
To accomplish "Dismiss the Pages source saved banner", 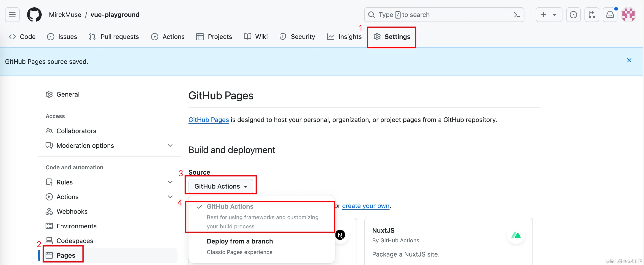I will point(629,60).
